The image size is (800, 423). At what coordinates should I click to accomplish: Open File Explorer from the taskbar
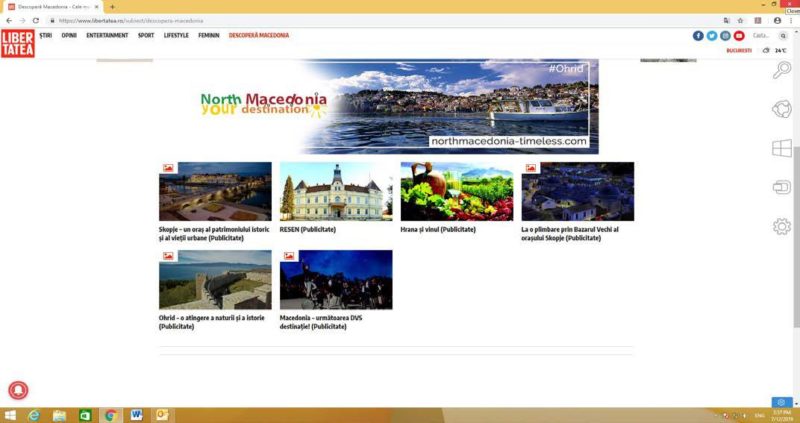[60, 415]
